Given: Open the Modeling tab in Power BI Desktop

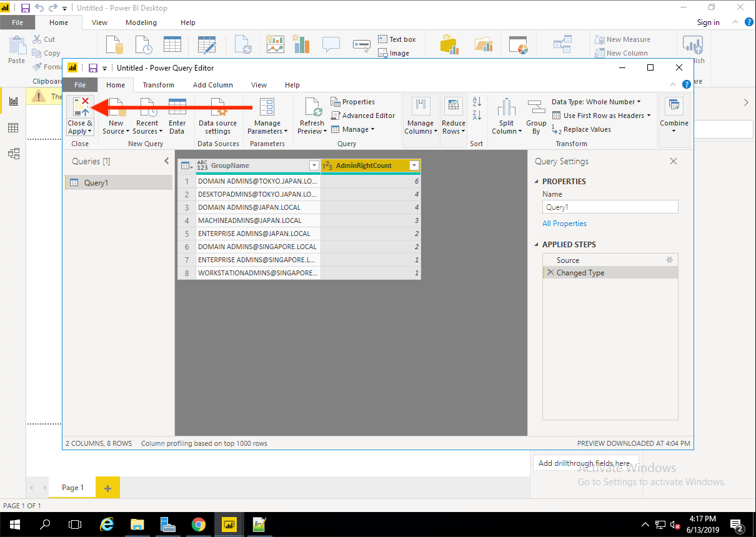Looking at the screenshot, I should (x=141, y=22).
